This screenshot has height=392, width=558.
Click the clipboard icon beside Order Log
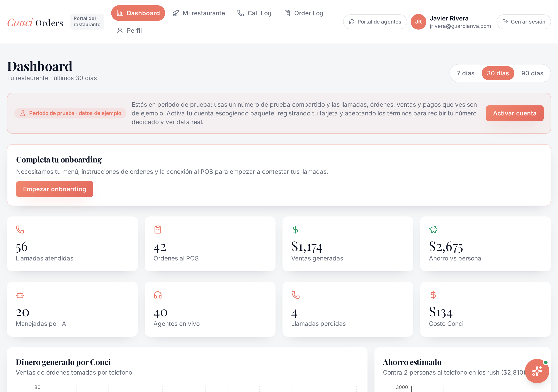click(287, 13)
